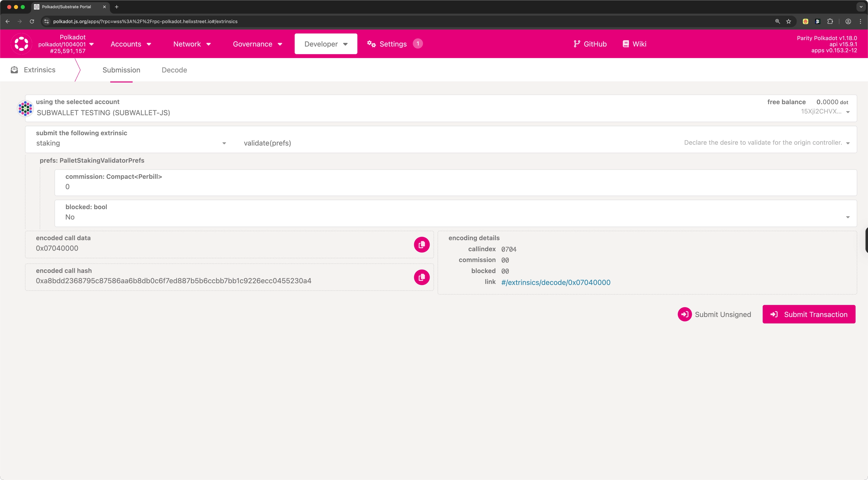868x480 pixels.
Task: Click the Settings gears icon
Action: pos(371,44)
